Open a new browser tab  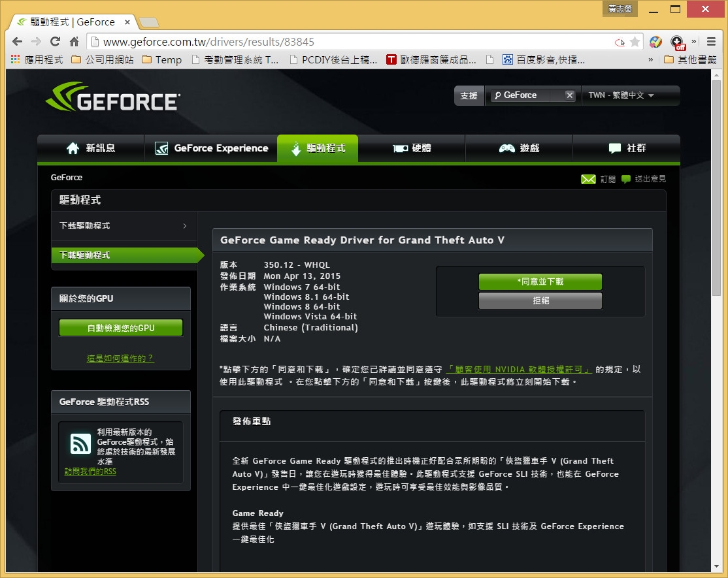(149, 22)
